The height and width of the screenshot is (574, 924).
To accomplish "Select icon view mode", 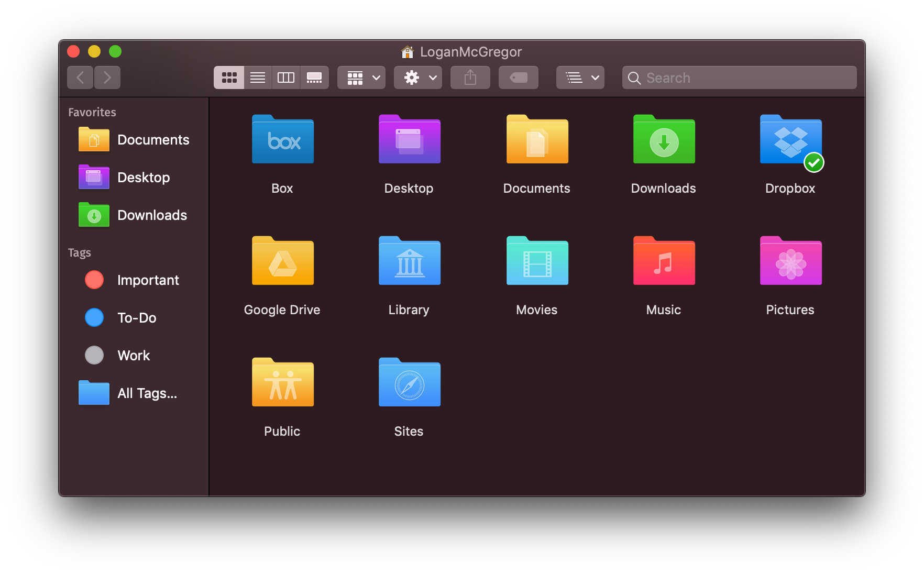I will point(229,77).
